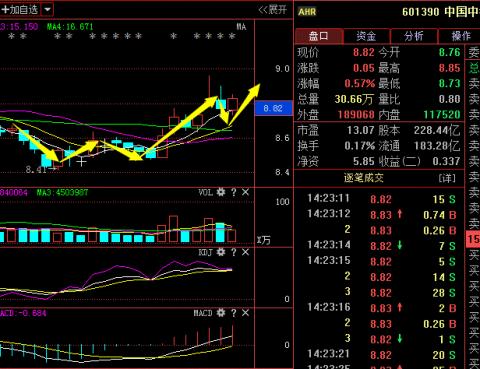Select the blue 8.82 price marker
Image resolution: width=480 pixels, height=369 pixels.
click(273, 108)
